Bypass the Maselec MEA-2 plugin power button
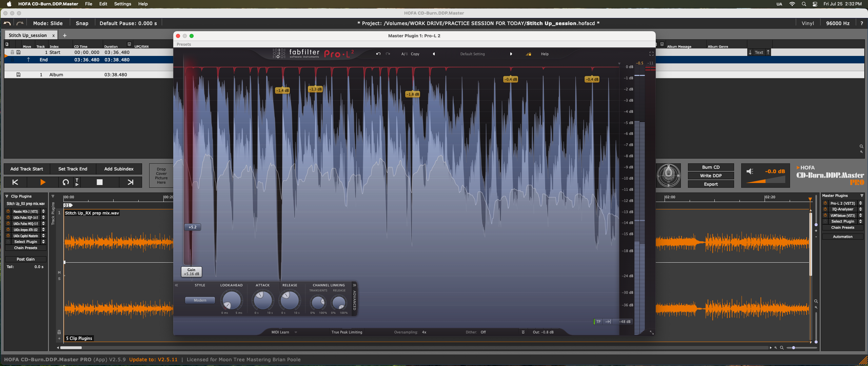The height and width of the screenshot is (366, 868). [x=8, y=211]
